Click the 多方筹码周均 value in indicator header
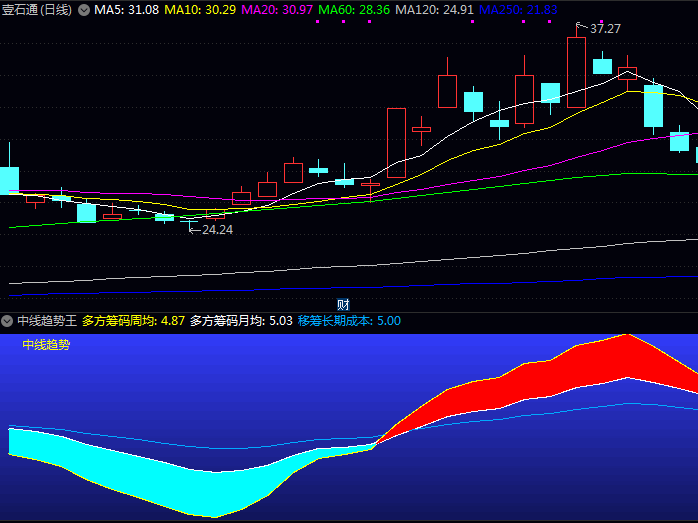The height and width of the screenshot is (523, 698). pyautogui.click(x=133, y=321)
